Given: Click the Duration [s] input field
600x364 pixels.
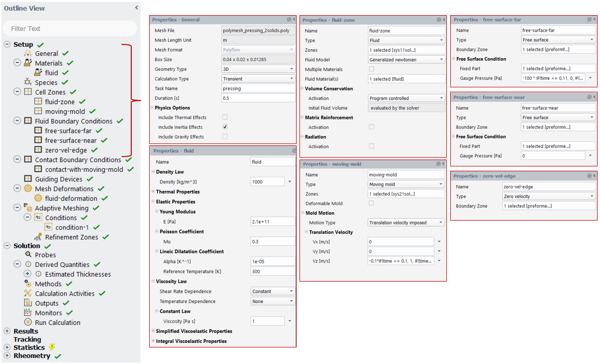Looking at the screenshot, I should (x=258, y=98).
